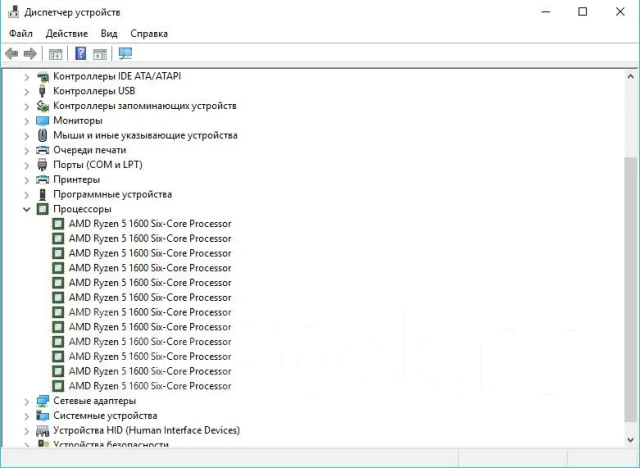Click the Мыши и иные указывающие устройства icon
Viewport: 640px width, 468px height.
click(42, 135)
